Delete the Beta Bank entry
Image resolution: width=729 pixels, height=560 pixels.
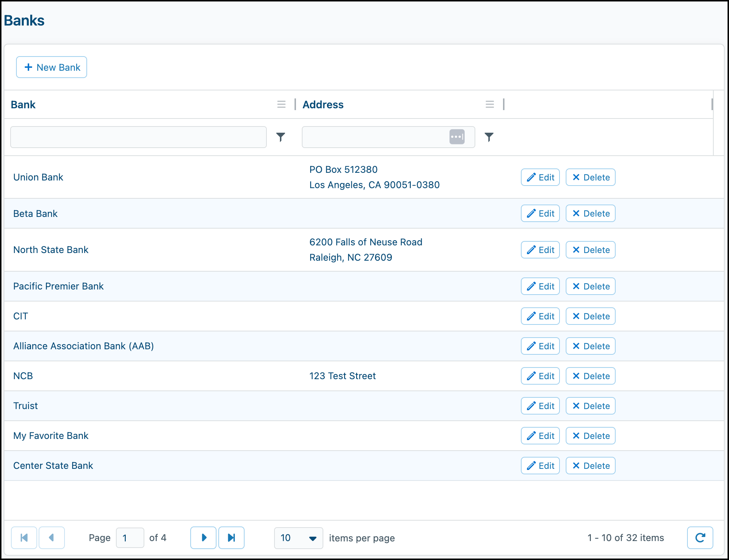click(590, 213)
